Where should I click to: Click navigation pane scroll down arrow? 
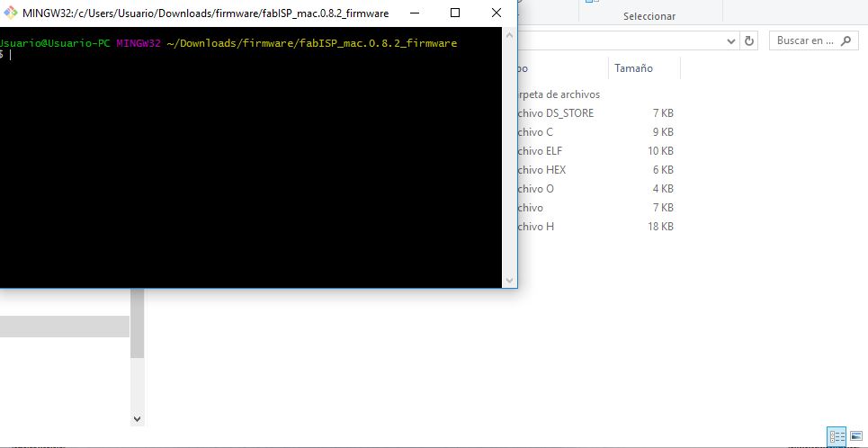(x=138, y=419)
